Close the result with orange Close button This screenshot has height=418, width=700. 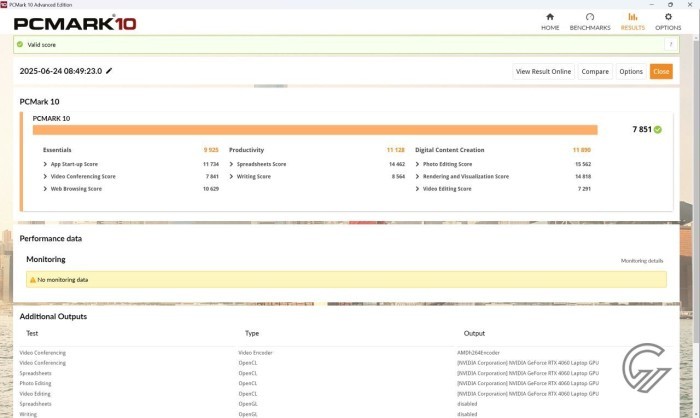[x=661, y=71]
